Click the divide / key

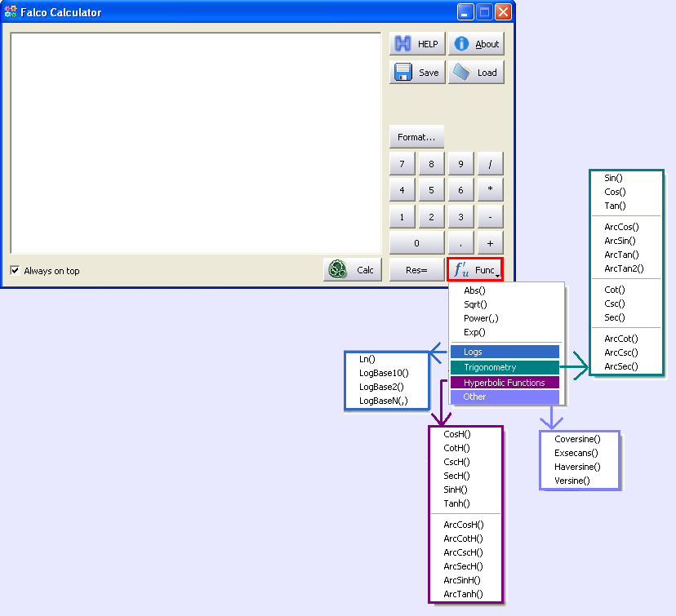490,164
